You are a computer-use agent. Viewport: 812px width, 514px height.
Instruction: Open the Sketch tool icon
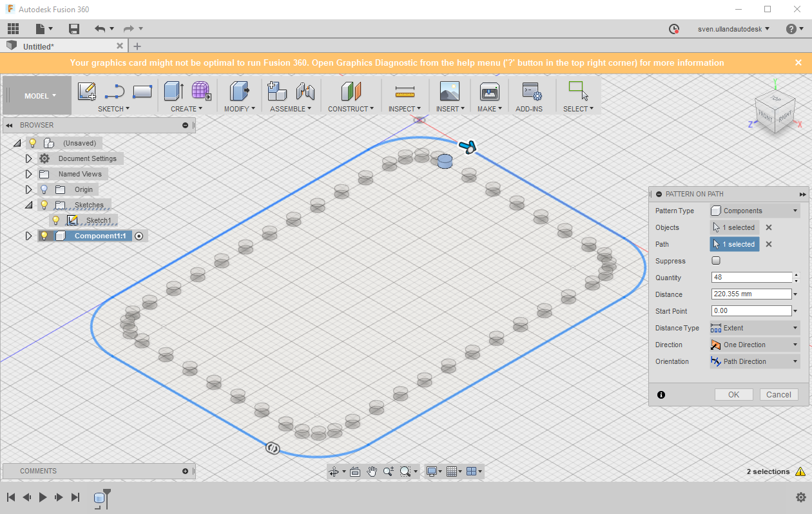point(87,91)
